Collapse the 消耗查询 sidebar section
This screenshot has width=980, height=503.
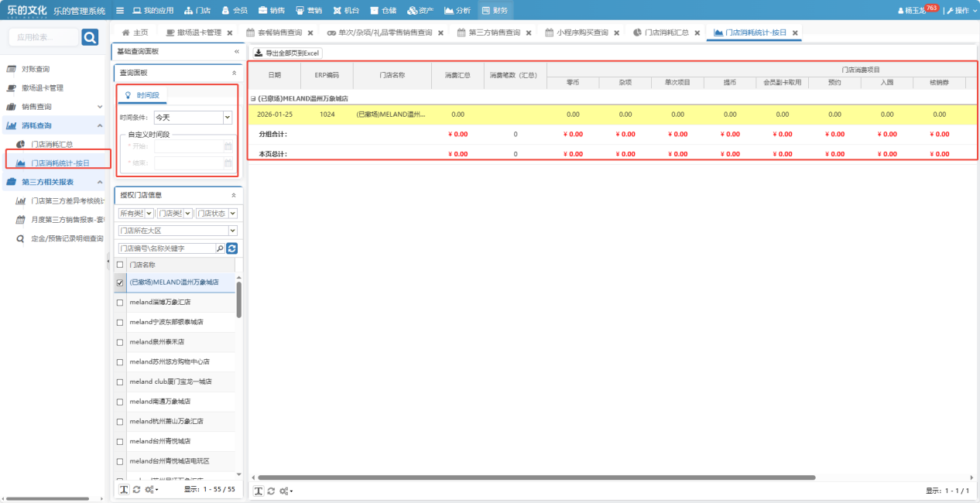[99, 125]
